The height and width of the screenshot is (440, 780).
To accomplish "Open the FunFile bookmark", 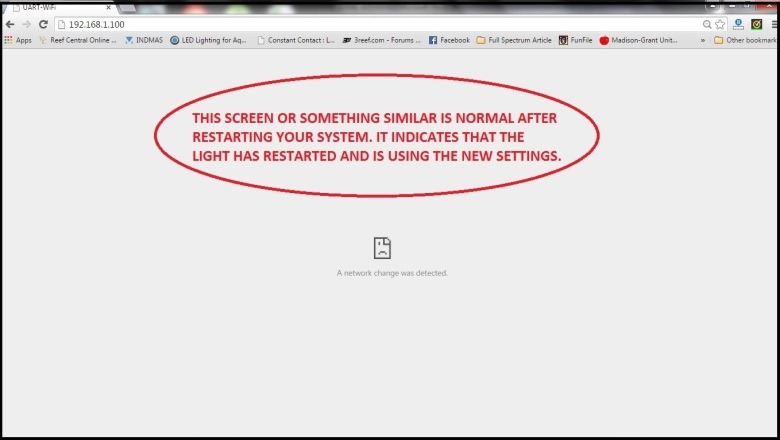I will pyautogui.click(x=576, y=40).
